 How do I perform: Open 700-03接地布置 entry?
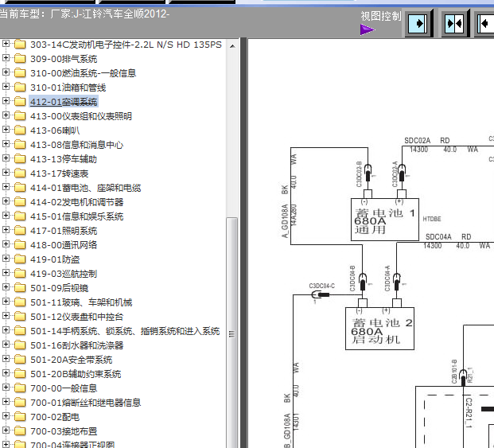click(64, 431)
